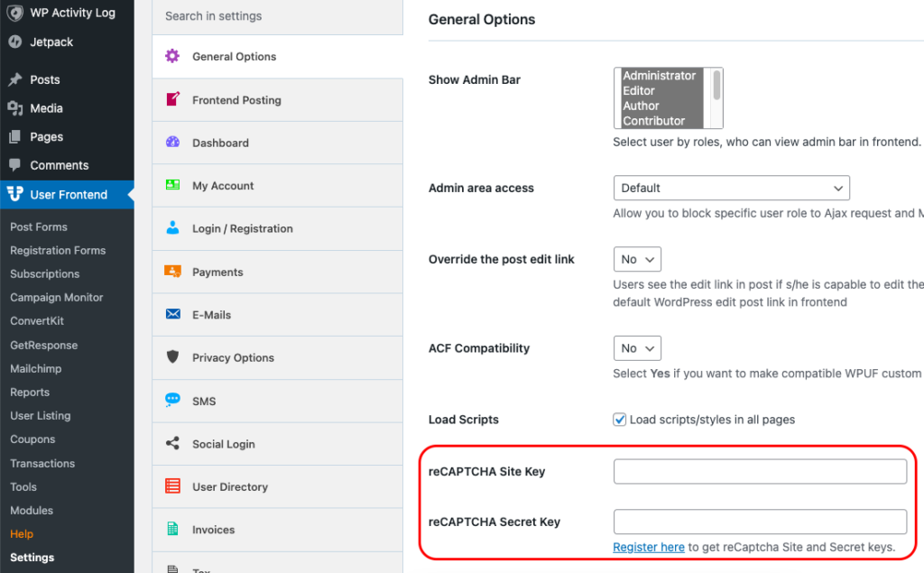Open the Social Login settings tab
Screen dimensions: 924x573
(278, 444)
